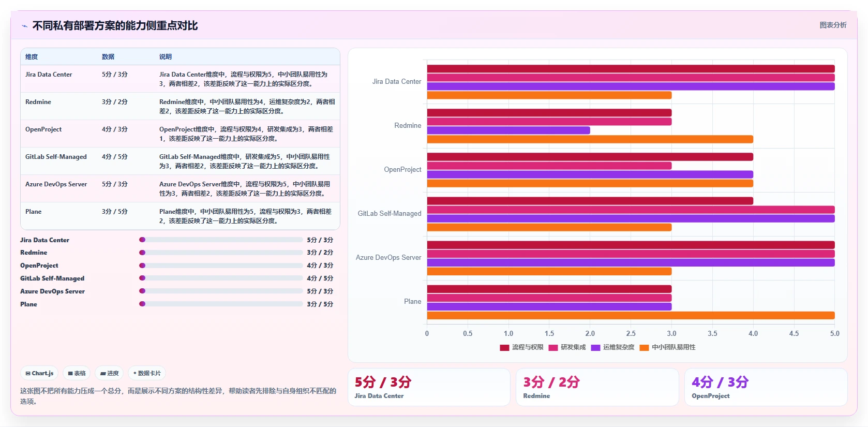Image resolution: width=868 pixels, height=427 pixels.
Task: Click the 这张图不把所有能力 footer note
Action: point(178,396)
